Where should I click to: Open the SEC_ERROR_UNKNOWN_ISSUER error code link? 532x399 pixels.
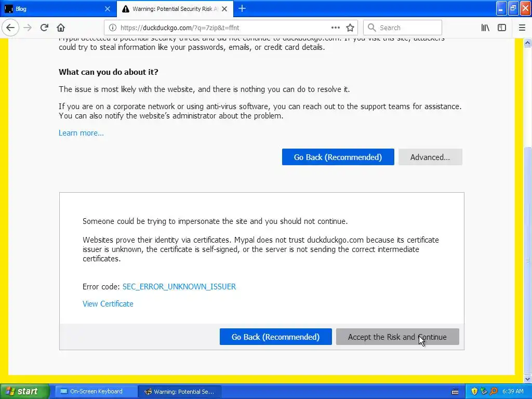pyautogui.click(x=179, y=287)
